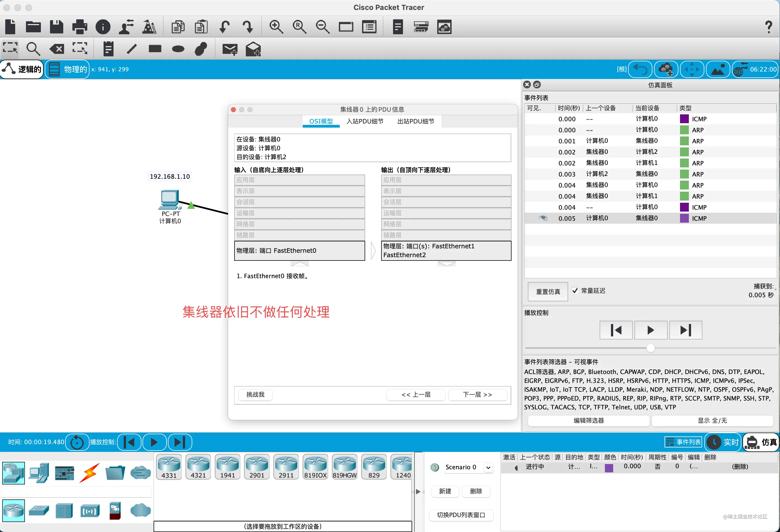The height and width of the screenshot is (532, 780).
Task: Click 物理层: 端口 FastEthernet0 input layer
Action: click(x=299, y=251)
